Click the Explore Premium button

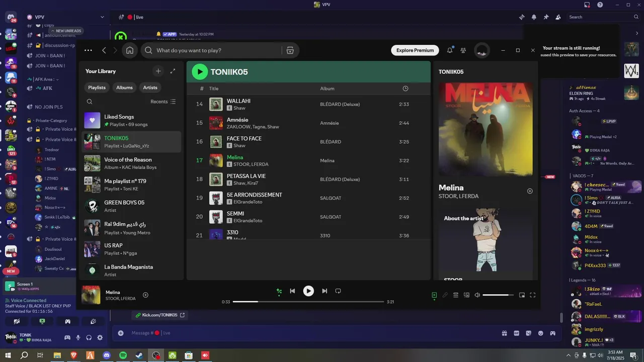pyautogui.click(x=415, y=50)
